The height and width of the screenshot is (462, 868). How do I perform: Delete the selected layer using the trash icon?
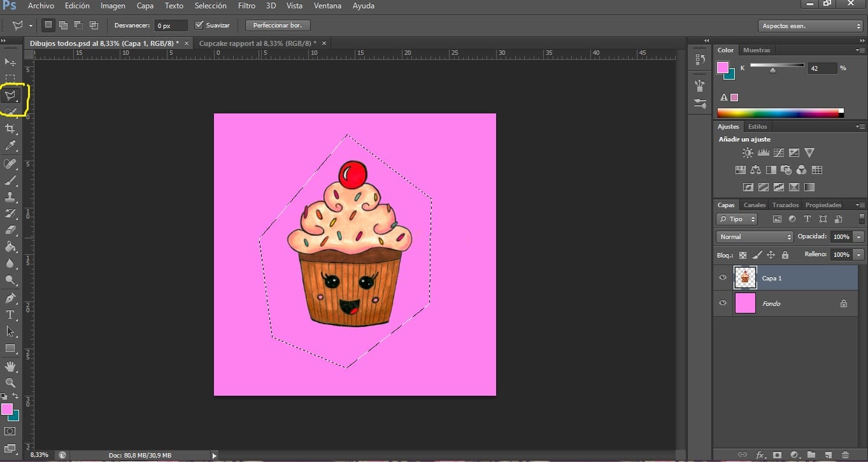tap(845, 455)
